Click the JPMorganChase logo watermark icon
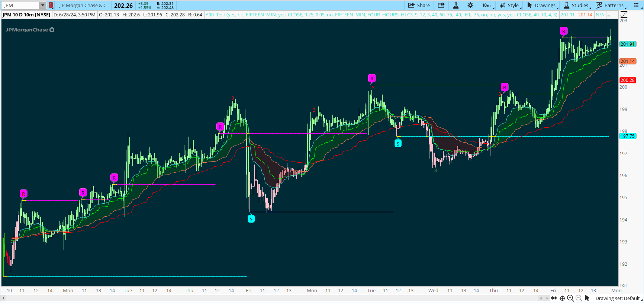 [x=52, y=30]
